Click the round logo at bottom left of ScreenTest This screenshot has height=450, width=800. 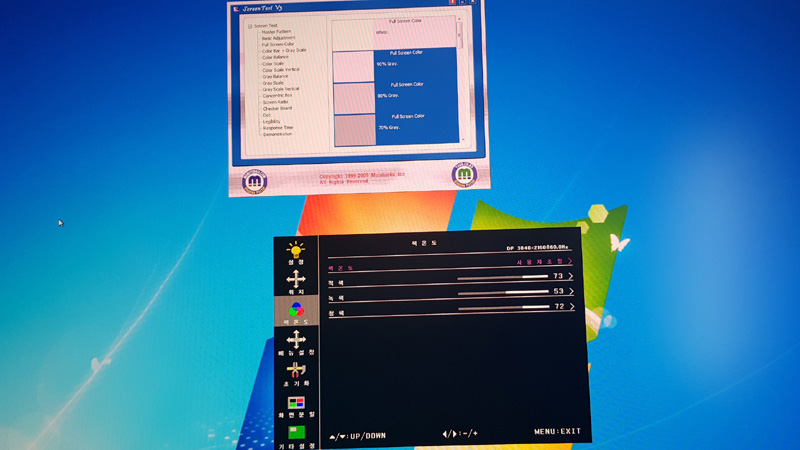(255, 178)
